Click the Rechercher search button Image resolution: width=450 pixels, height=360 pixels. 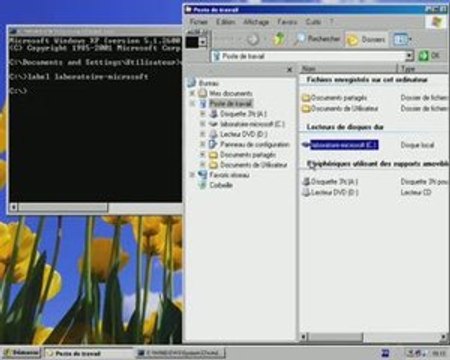(317, 39)
